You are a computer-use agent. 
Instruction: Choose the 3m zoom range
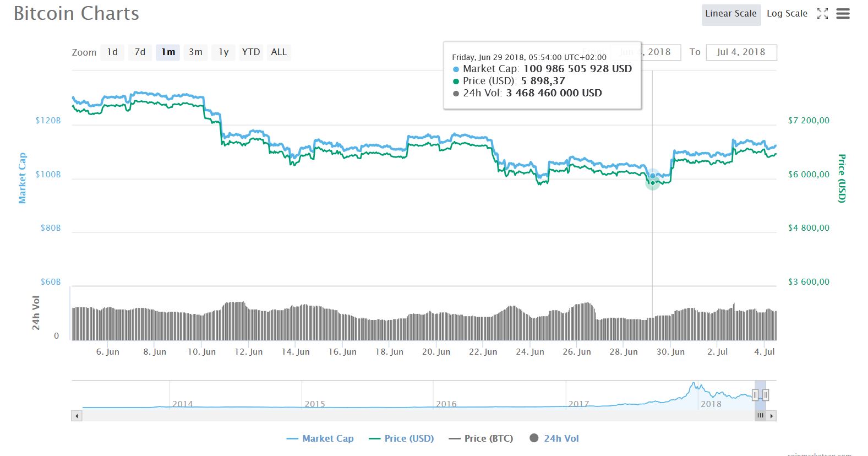pos(195,52)
